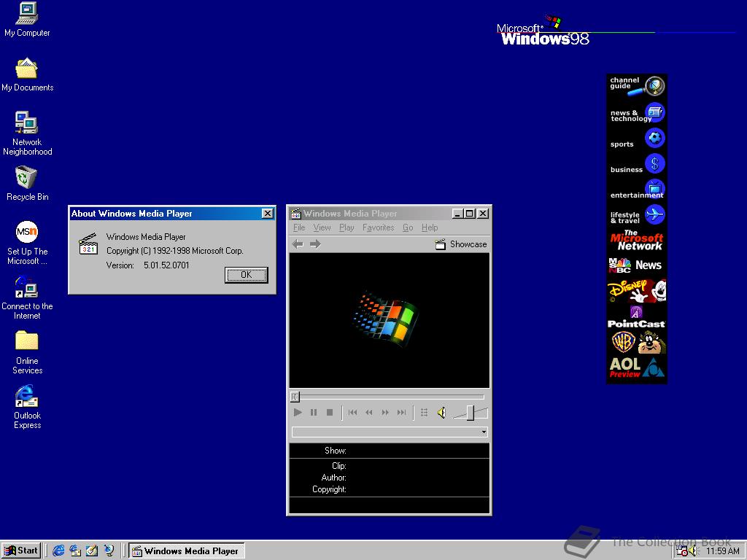The height and width of the screenshot is (560, 747).
Task: Open the news & technology channel
Action: 636,113
